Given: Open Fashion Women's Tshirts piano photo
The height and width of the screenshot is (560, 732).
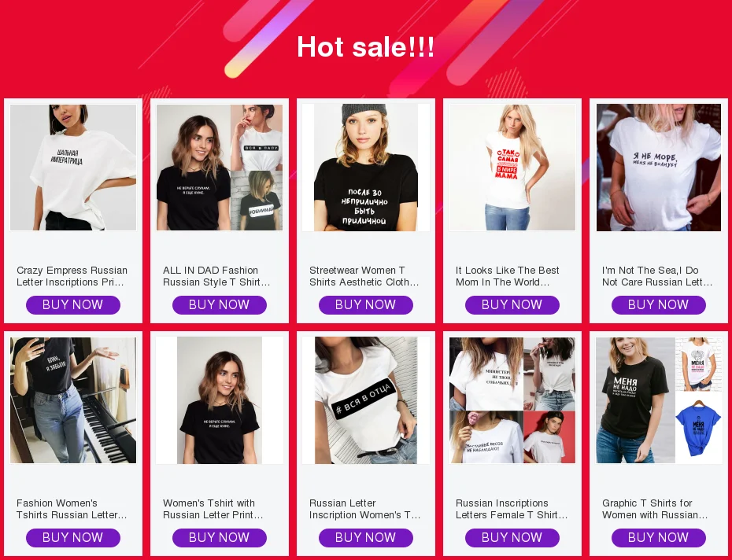Looking at the screenshot, I should (x=73, y=400).
